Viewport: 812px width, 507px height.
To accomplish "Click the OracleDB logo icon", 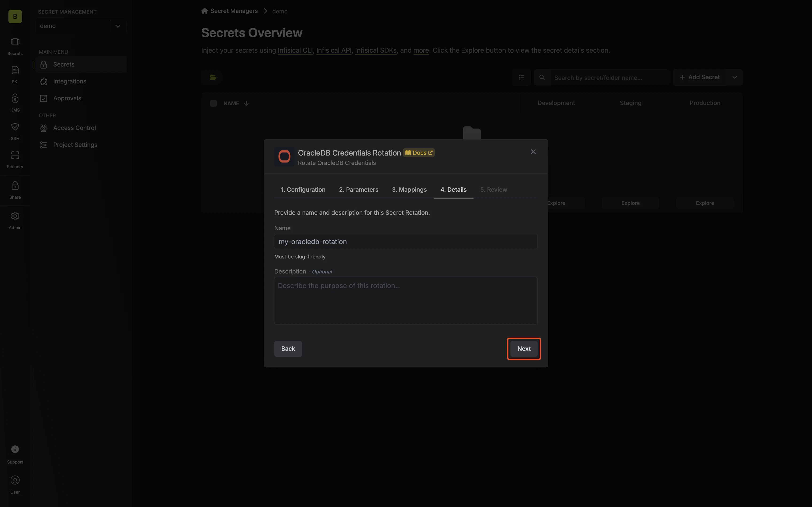I will [x=284, y=156].
